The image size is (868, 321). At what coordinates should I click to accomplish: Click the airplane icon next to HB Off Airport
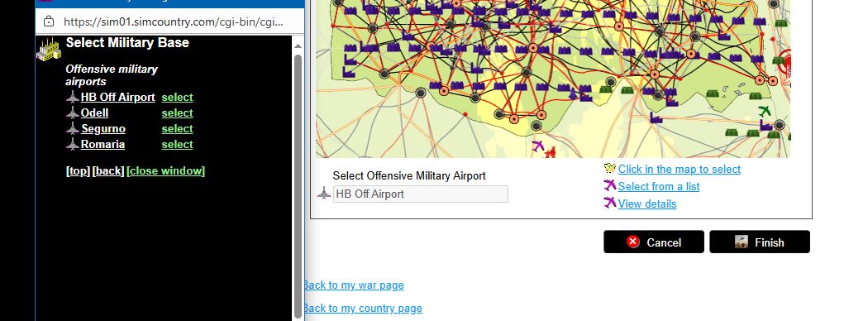73,97
